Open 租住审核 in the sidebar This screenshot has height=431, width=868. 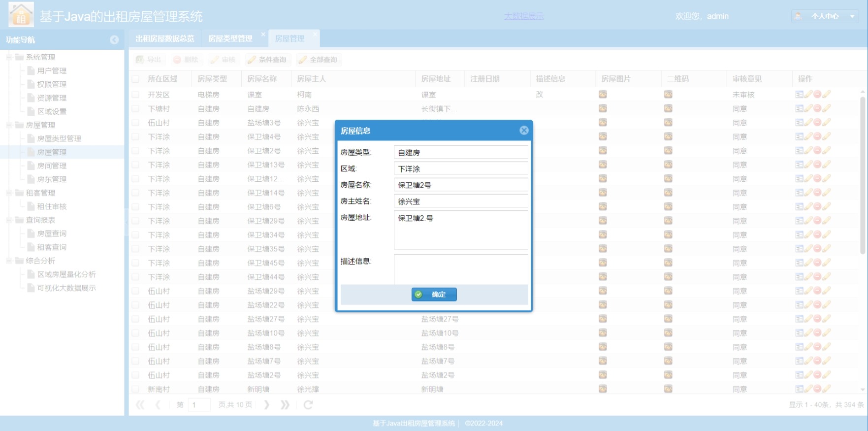(52, 207)
